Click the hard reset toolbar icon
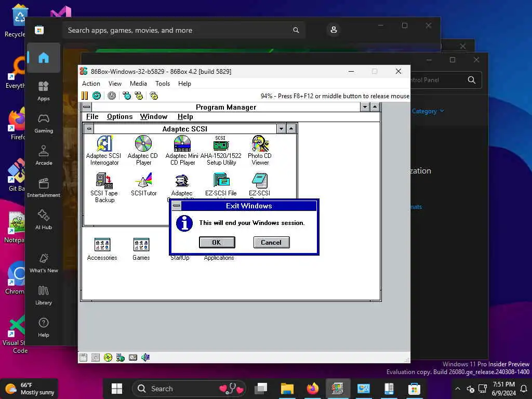 point(97,96)
